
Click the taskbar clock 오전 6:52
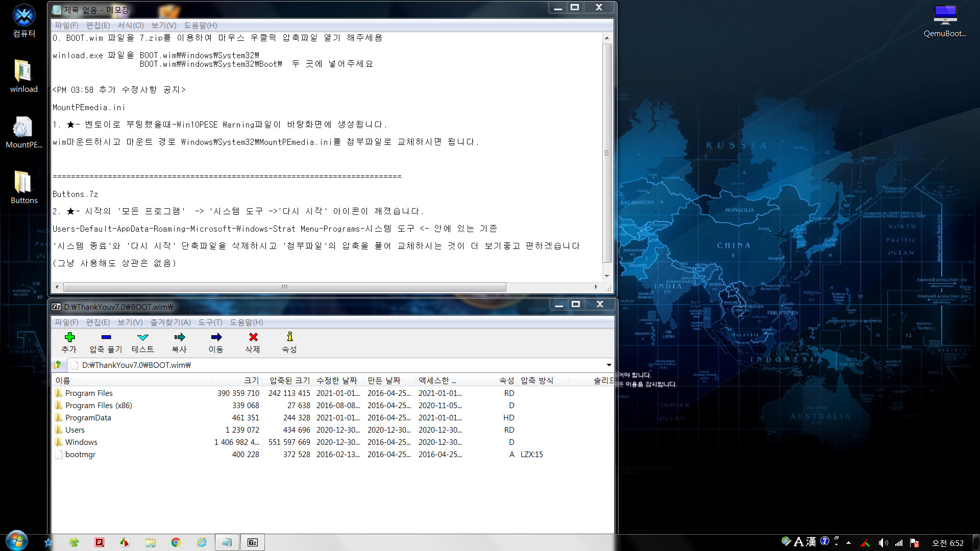[x=948, y=543]
